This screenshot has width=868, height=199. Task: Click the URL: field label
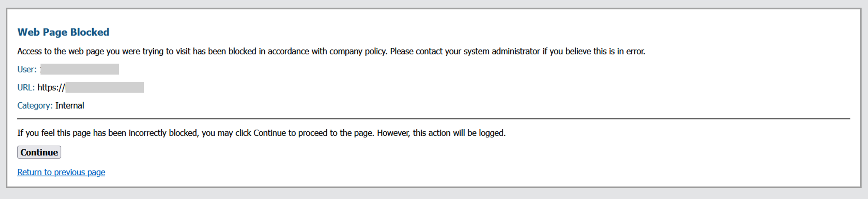26,88
